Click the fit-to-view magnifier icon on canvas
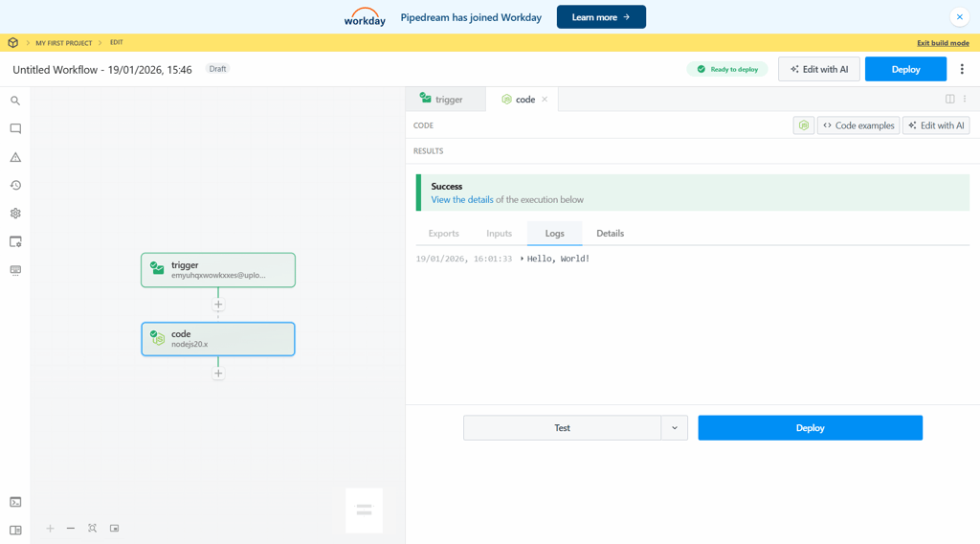The image size is (980, 544). (93, 529)
